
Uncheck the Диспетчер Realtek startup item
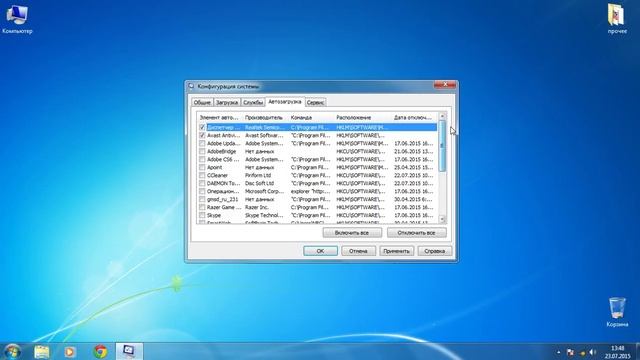coord(202,127)
